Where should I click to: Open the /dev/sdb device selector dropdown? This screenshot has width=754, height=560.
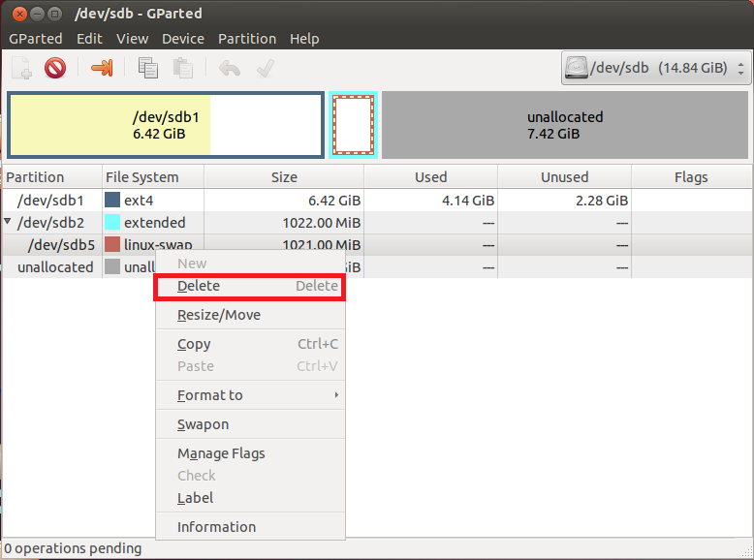656,69
